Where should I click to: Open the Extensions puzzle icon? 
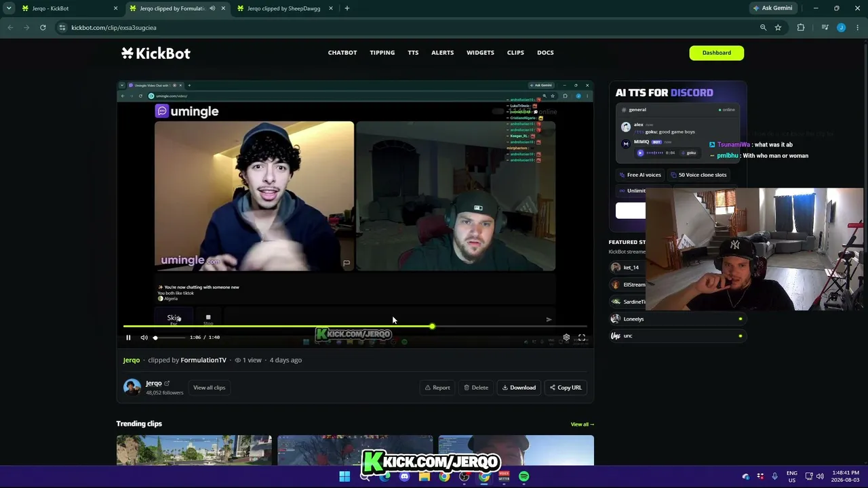[x=801, y=28]
